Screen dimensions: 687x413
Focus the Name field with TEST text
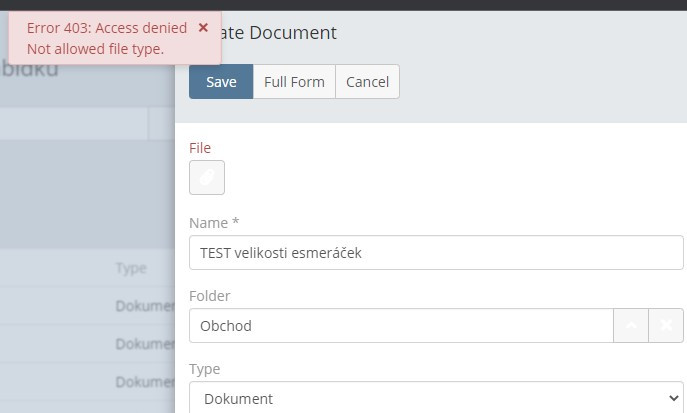coord(435,253)
